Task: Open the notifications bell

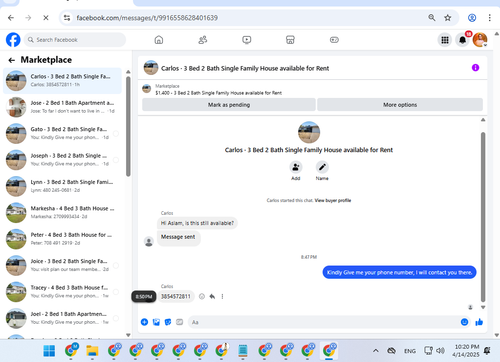Action: [x=462, y=40]
